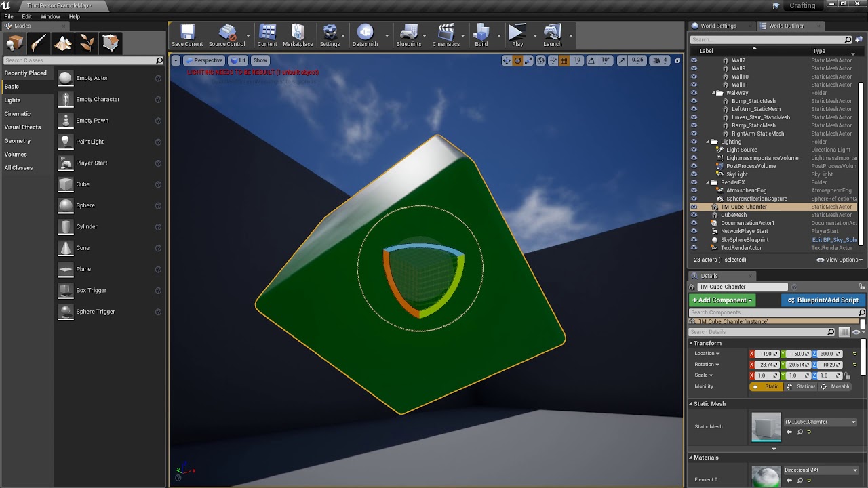This screenshot has height=488, width=868.
Task: Select the translate gizmo tool in viewport
Action: pos(507,60)
